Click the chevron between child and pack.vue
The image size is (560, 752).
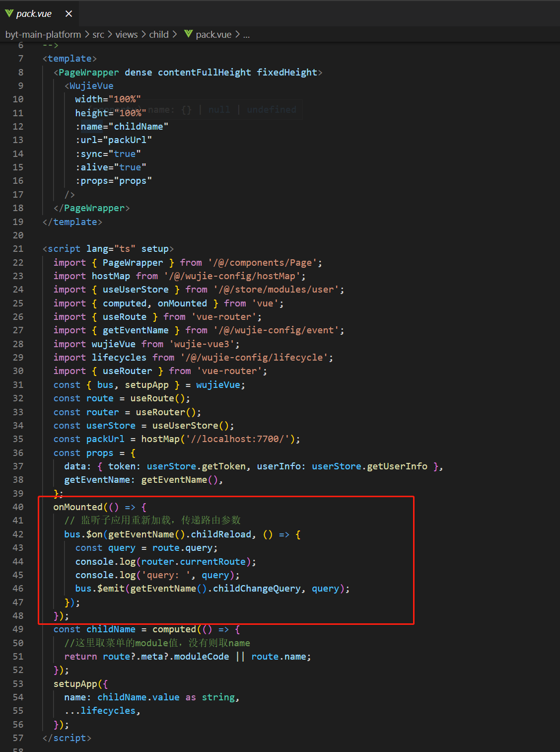click(175, 34)
